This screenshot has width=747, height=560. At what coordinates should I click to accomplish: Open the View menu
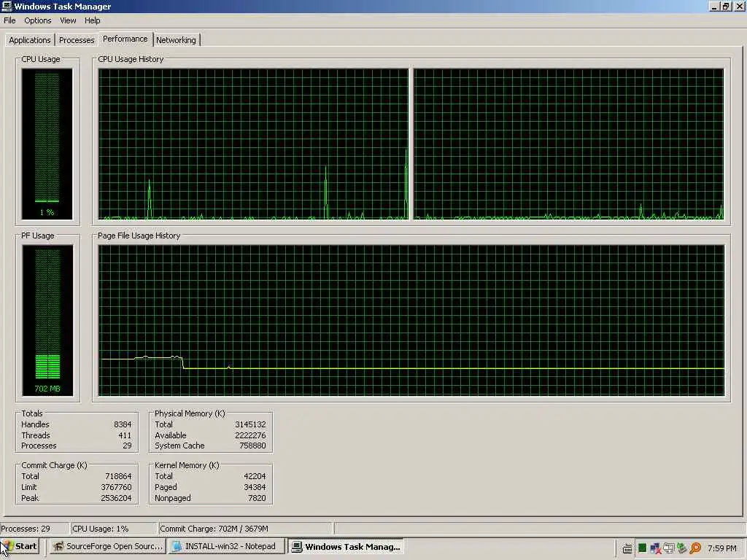point(68,20)
